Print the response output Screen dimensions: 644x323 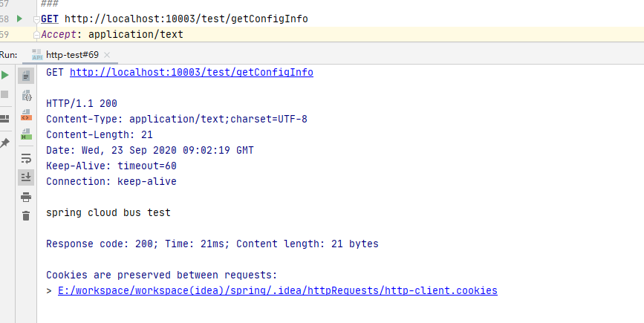(26, 197)
